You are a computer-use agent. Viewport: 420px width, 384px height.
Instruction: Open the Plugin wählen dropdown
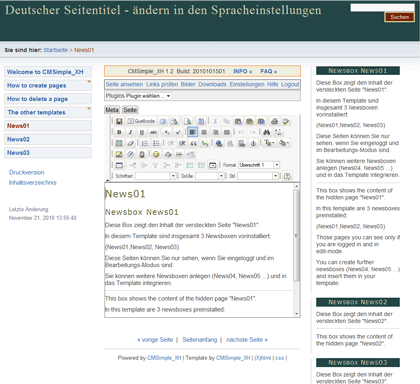point(148,96)
